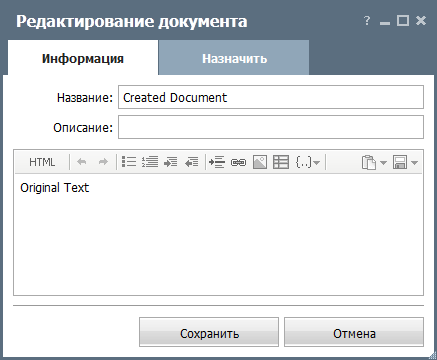The width and height of the screenshot is (437, 360).
Task: Switch editor to HTML source mode
Action: coord(42,162)
